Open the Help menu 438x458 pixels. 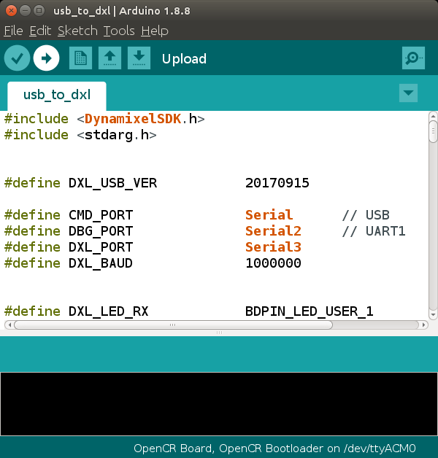[x=155, y=31]
